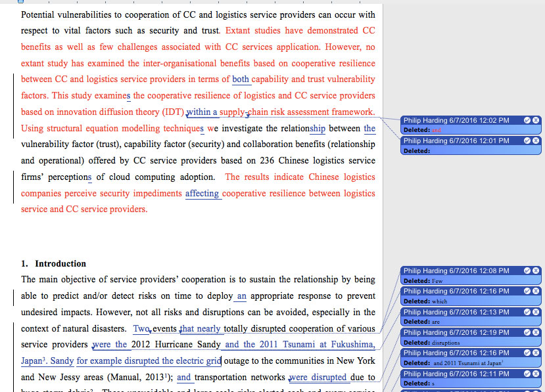Screen dimensions: 545x392
Task: Click the inserted word 'both' in the text
Action: [x=241, y=79]
